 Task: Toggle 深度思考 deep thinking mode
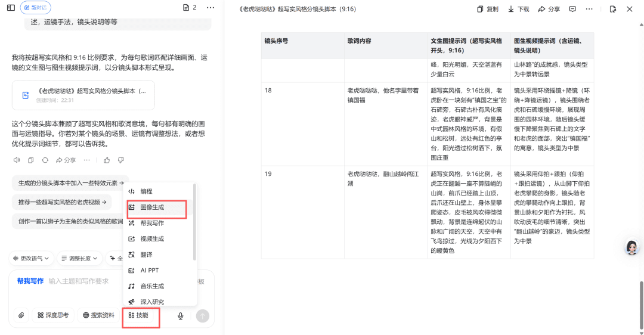53,315
